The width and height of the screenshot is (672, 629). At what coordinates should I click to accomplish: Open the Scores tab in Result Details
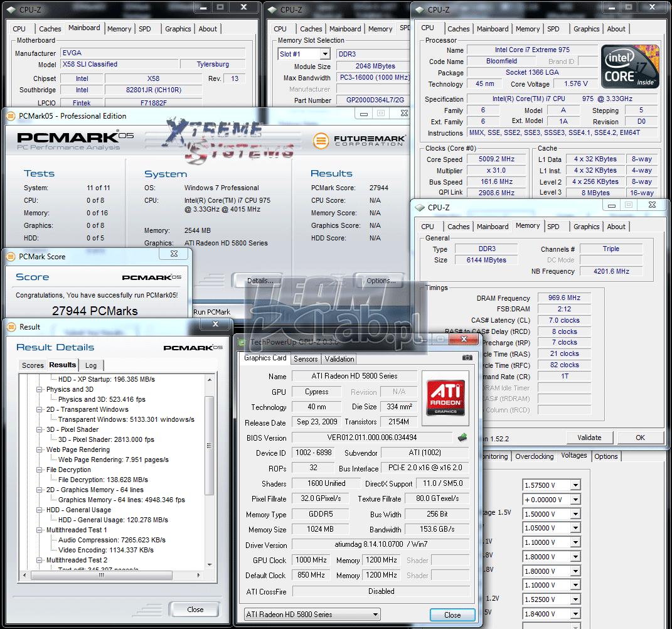click(33, 365)
